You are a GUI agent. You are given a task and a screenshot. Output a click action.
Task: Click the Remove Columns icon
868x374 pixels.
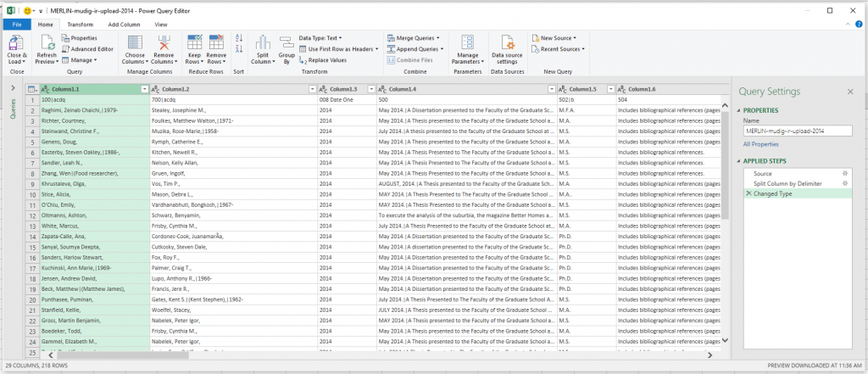[x=164, y=44]
